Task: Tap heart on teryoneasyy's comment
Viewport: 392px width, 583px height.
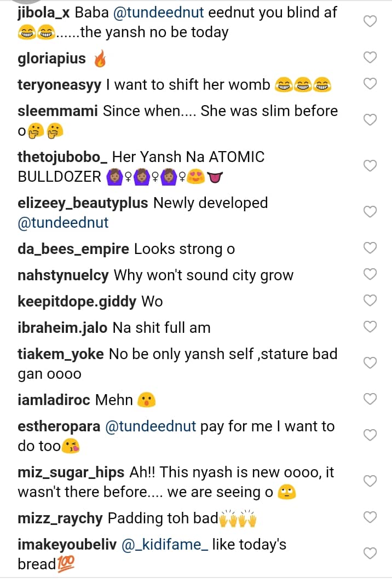Action: pos(371,84)
